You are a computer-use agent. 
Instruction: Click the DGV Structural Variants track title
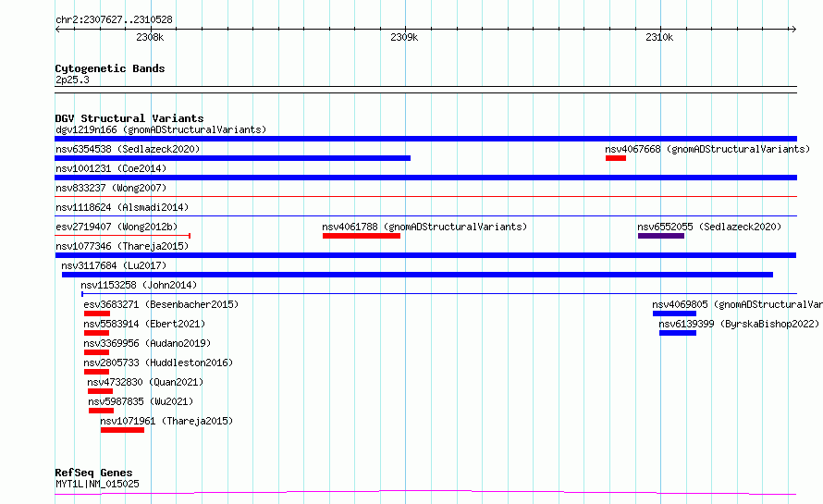click(x=129, y=118)
